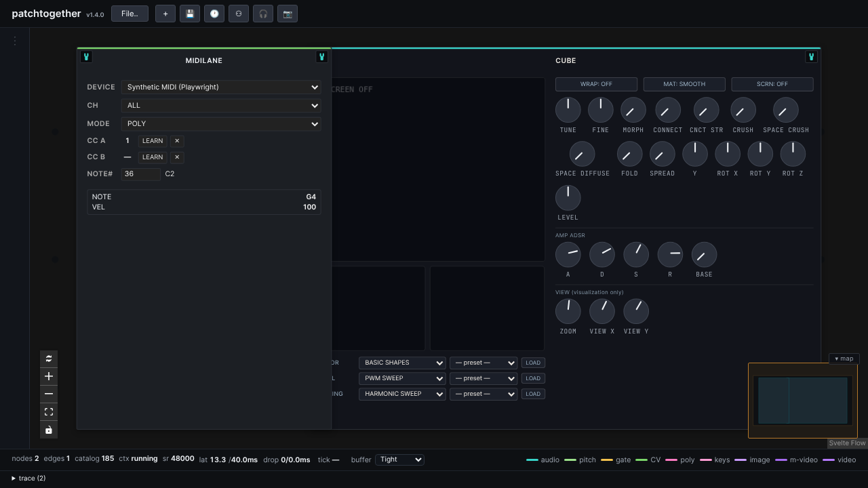This screenshot has height=488, width=868.
Task: Open the Svelte Flow attribution link
Action: [x=848, y=443]
